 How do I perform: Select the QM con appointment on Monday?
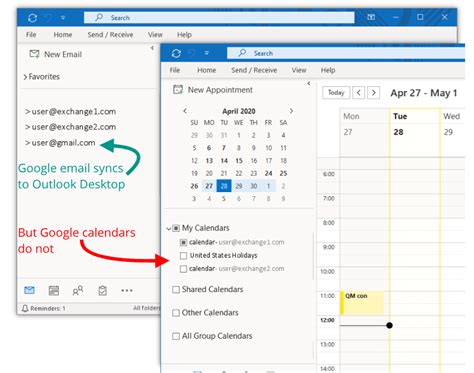(x=362, y=303)
